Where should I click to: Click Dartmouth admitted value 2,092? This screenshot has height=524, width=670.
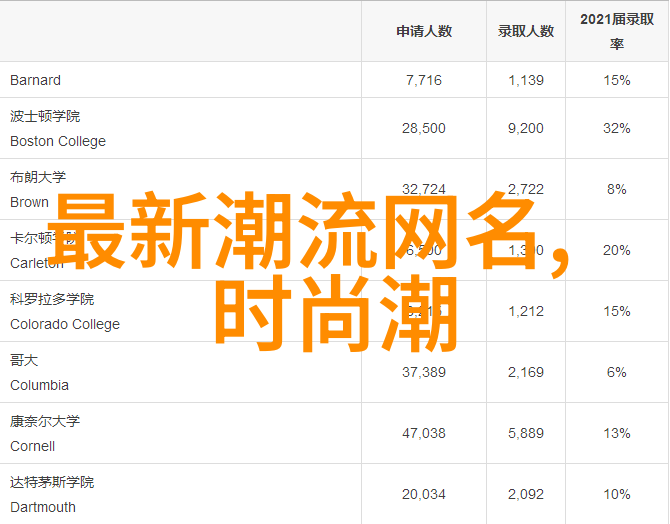point(526,495)
